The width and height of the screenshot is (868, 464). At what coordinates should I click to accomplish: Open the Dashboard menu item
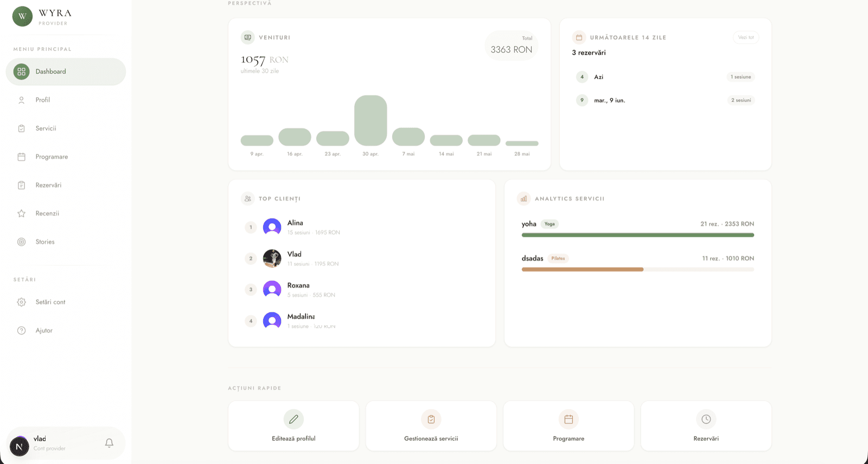coord(66,72)
